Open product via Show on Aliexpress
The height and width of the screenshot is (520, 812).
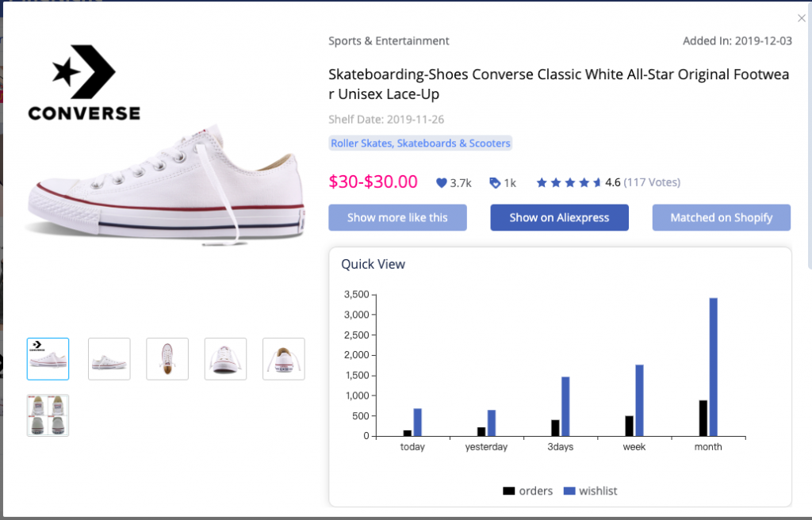tap(559, 217)
